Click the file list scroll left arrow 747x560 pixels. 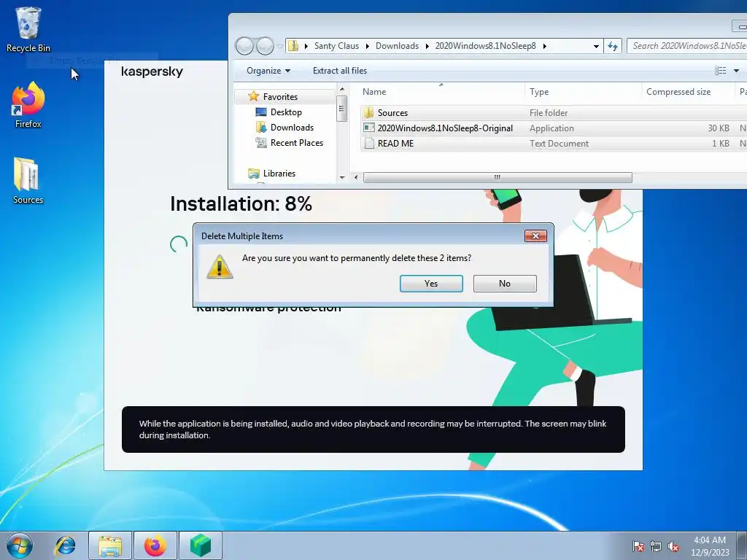click(356, 177)
